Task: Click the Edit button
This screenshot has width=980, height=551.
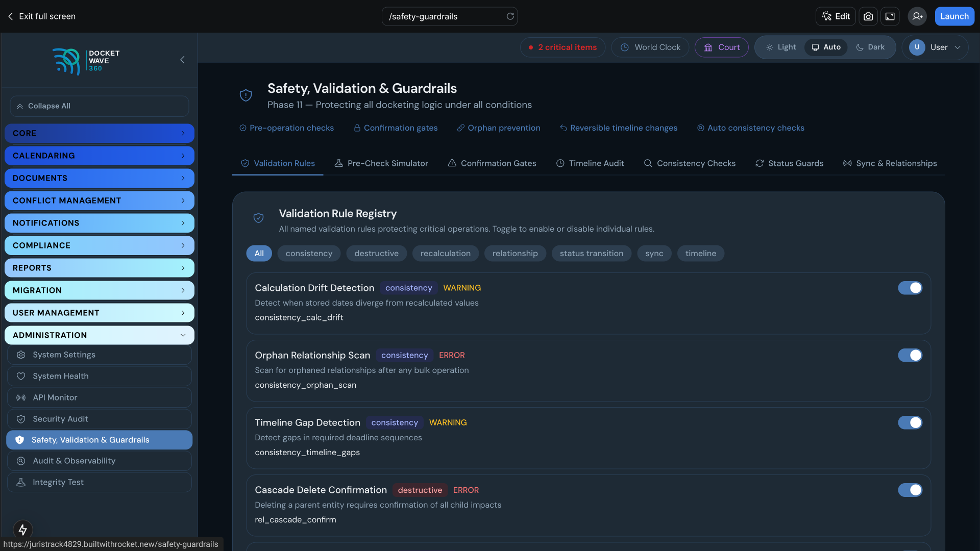Action: [x=836, y=16]
